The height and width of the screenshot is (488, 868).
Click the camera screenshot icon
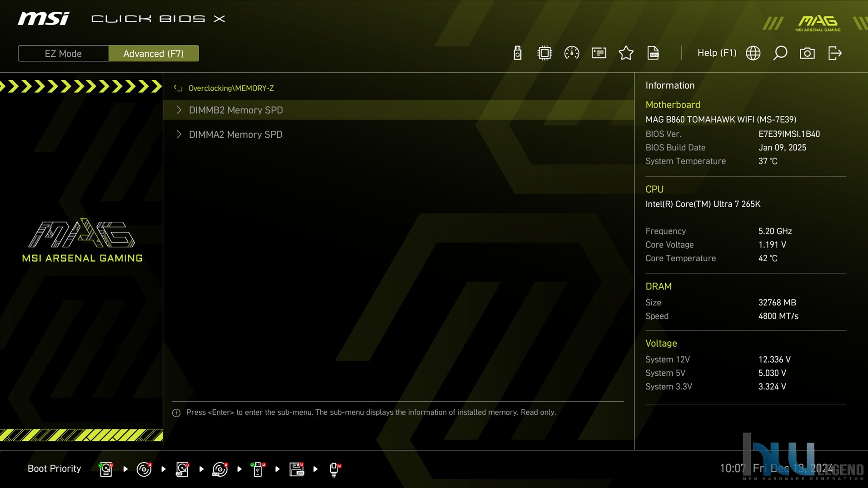point(807,53)
